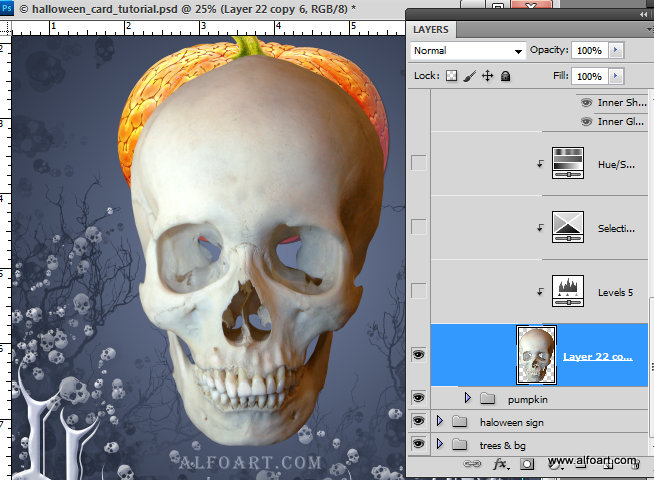The height and width of the screenshot is (480, 654).
Task: Expand the pumpkin layer group
Action: [467, 399]
